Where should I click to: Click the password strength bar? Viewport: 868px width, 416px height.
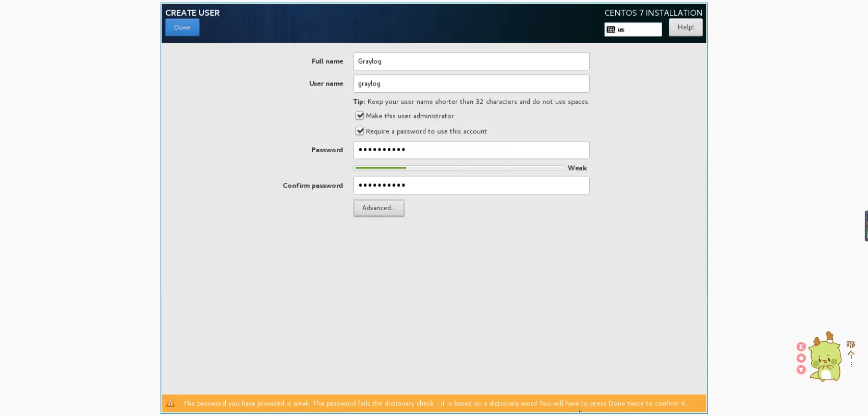point(459,168)
